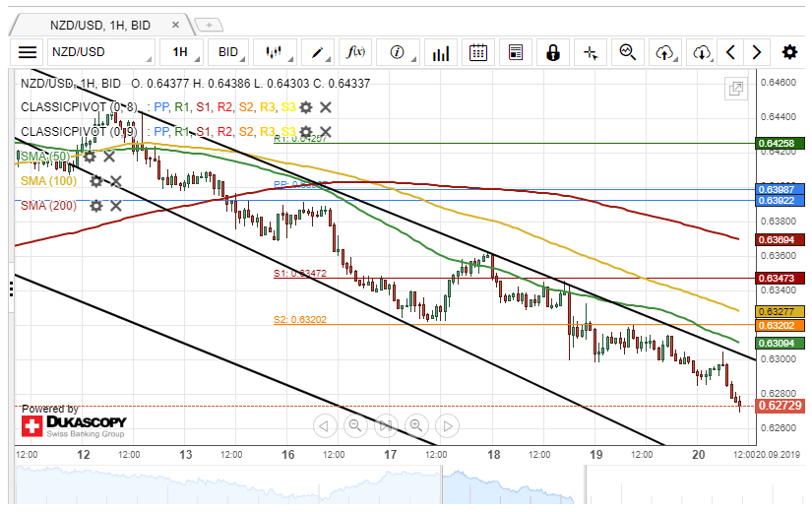Open settings for the SMA (200) indicator
The width and height of the screenshot is (812, 512).
coord(96,206)
